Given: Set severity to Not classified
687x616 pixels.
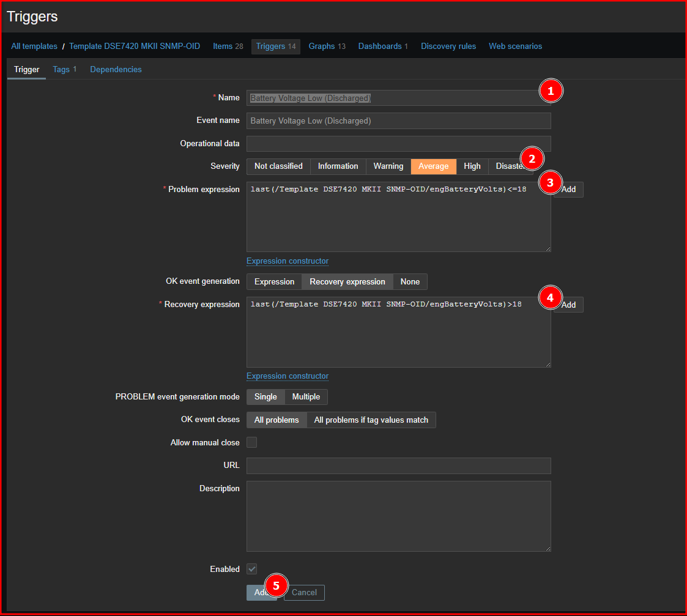Looking at the screenshot, I should click(278, 166).
